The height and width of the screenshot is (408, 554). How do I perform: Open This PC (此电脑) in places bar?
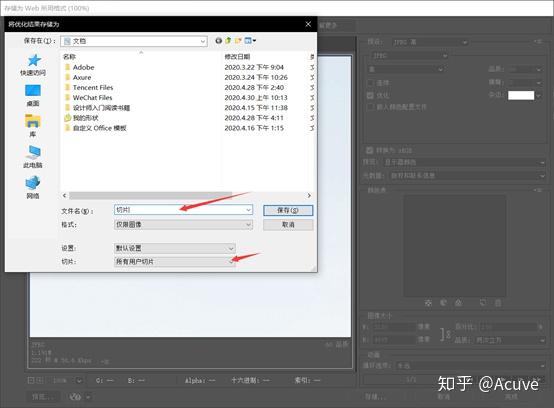[x=33, y=152]
